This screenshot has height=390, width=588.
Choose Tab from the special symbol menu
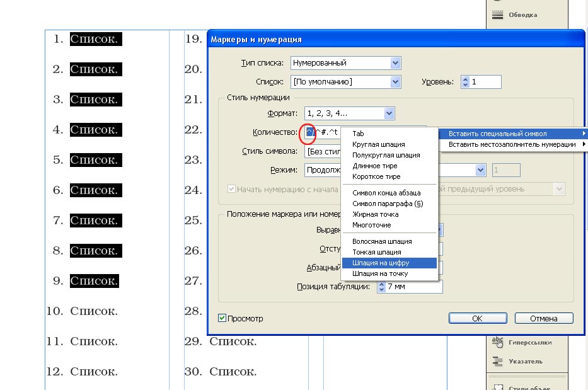[x=389, y=134]
